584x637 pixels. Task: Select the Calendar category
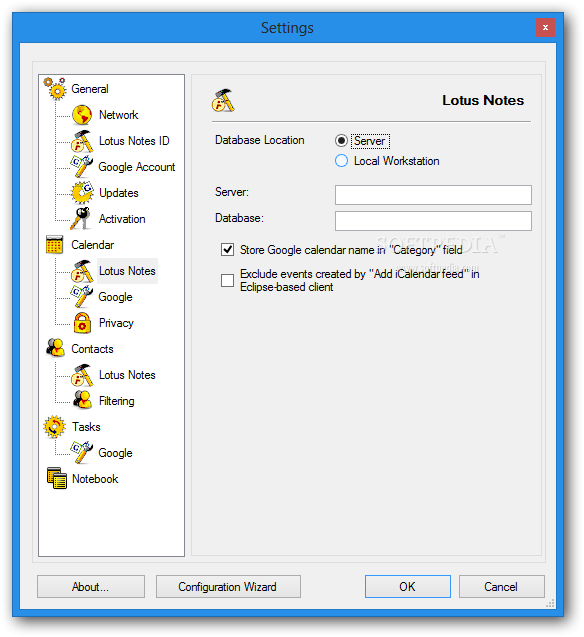point(93,245)
